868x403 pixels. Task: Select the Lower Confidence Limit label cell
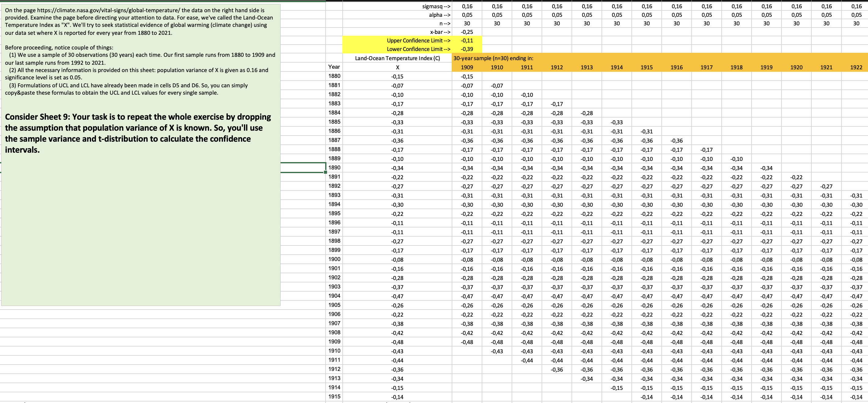pyautogui.click(x=418, y=49)
